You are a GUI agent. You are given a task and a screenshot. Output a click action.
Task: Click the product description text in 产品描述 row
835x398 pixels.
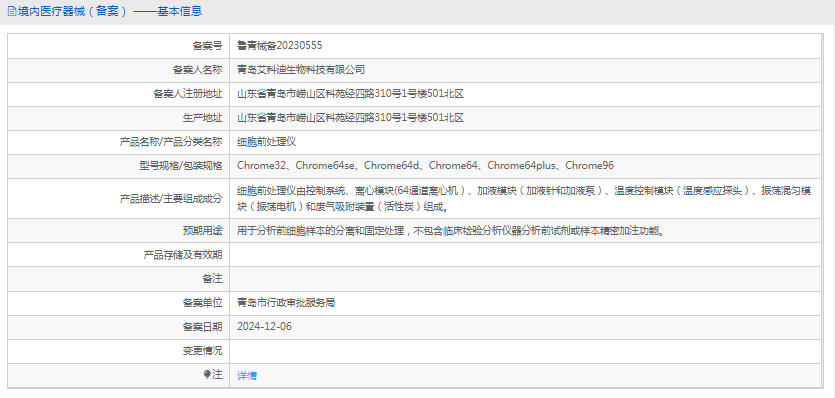525,198
